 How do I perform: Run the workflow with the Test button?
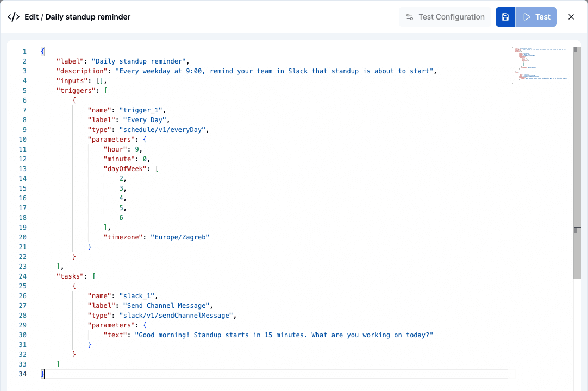[x=536, y=17]
